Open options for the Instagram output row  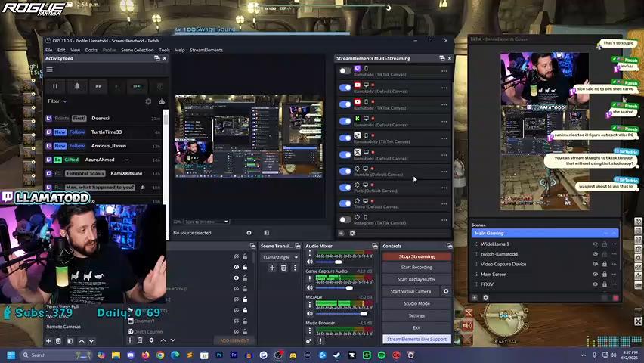click(x=444, y=220)
